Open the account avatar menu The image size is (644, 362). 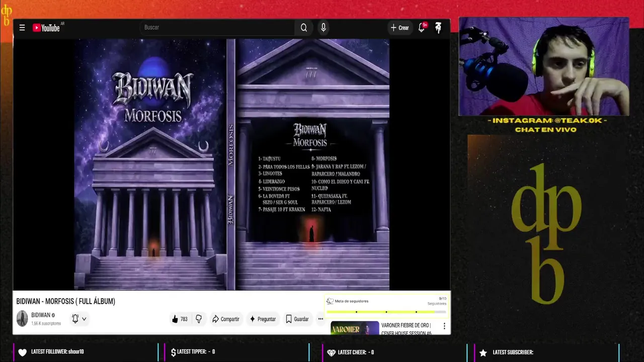click(438, 28)
